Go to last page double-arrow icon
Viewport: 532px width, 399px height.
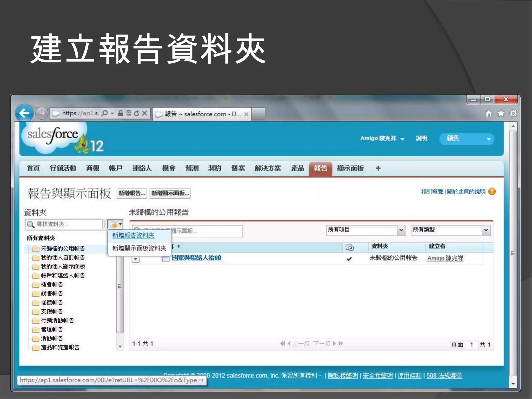pyautogui.click(x=341, y=343)
